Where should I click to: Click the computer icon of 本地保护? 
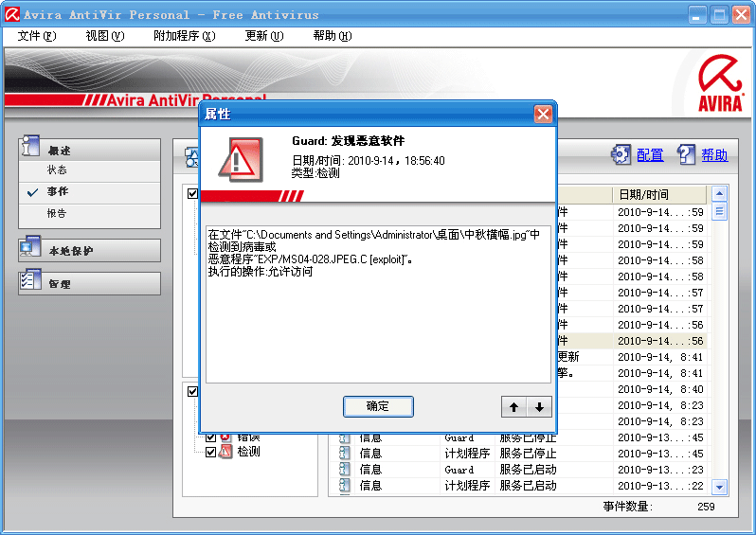[30, 247]
